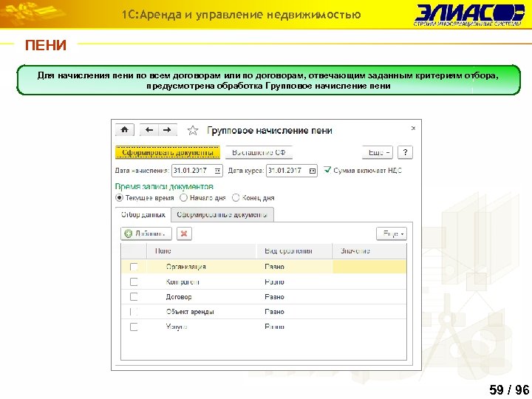Select the Контрагент field cell
The image size is (532, 399).
coord(202,282)
